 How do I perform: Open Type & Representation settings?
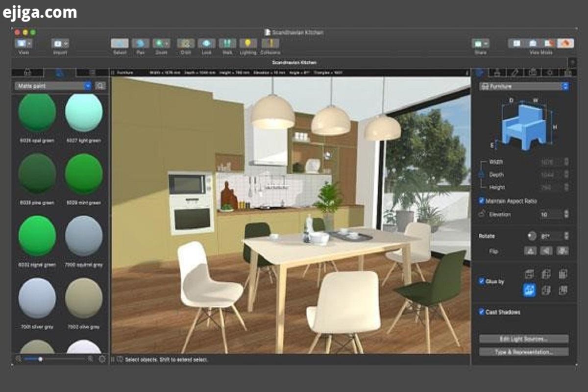(x=524, y=352)
